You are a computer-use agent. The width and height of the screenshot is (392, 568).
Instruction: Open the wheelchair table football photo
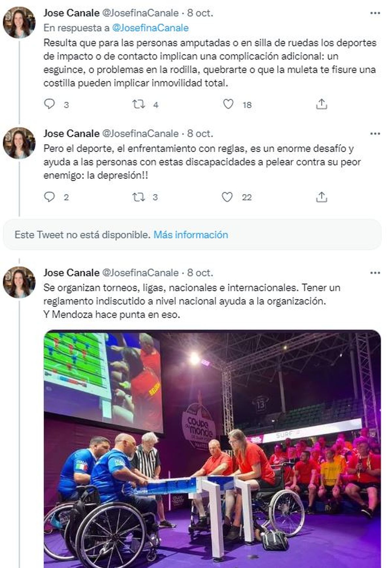[212, 448]
